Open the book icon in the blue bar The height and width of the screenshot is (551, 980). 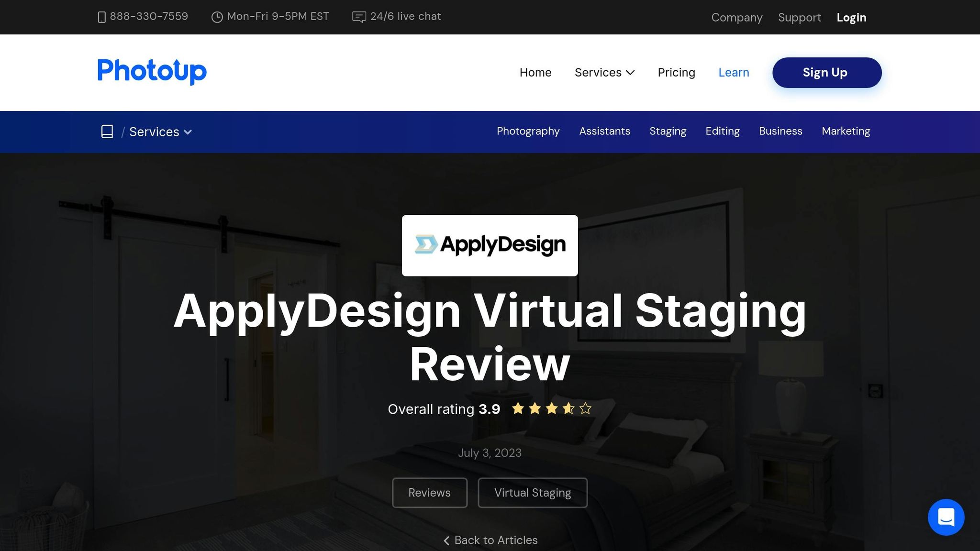[107, 132]
